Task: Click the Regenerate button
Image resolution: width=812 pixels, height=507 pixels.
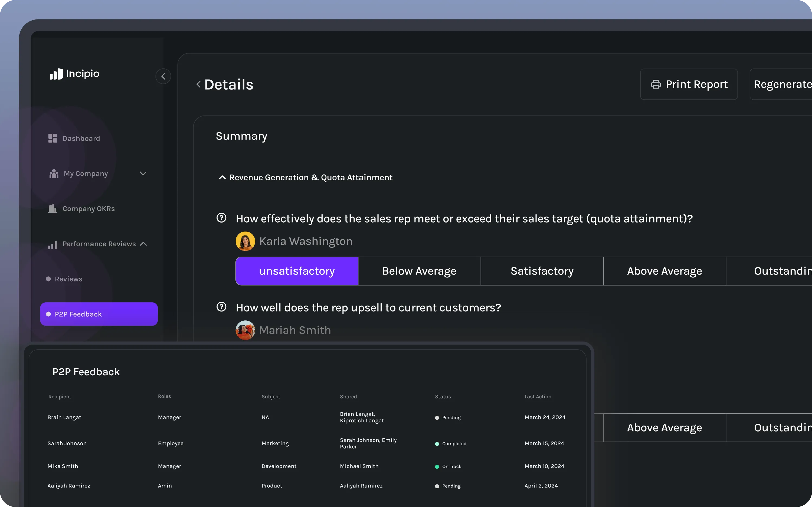Action: click(782, 84)
